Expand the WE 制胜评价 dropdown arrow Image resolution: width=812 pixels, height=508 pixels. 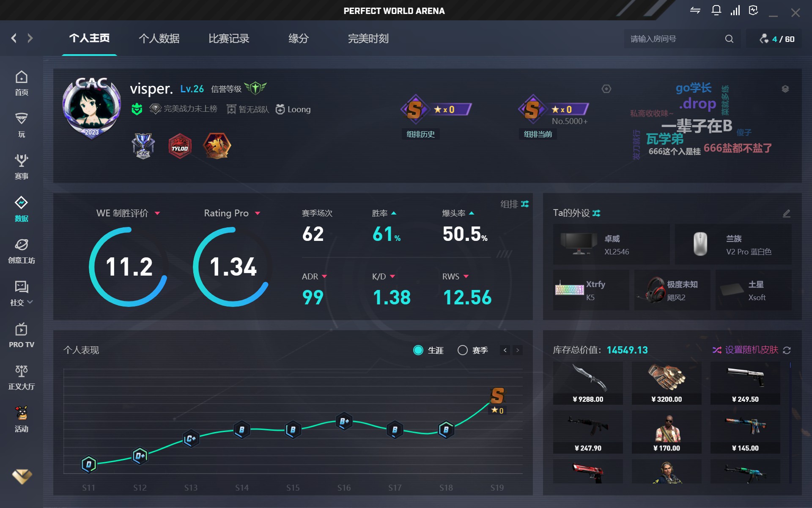(x=157, y=213)
